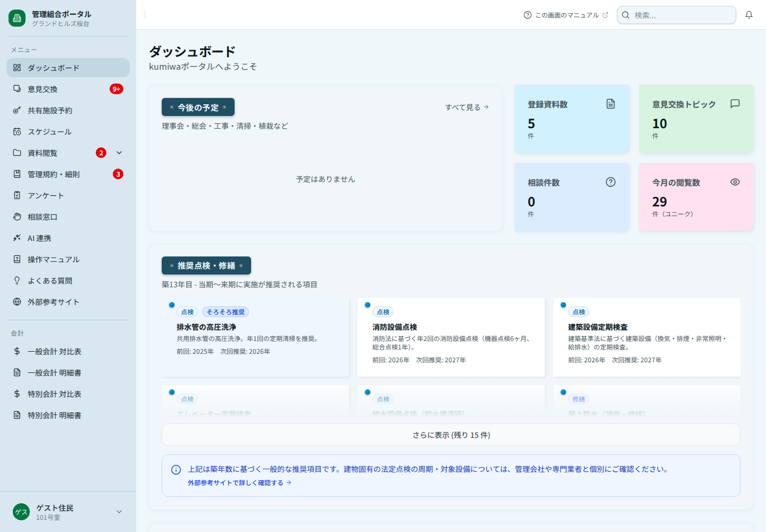The width and height of the screenshot is (766, 532).
Task: Click the そろそろ推奨 tag
Action: [x=226, y=312]
